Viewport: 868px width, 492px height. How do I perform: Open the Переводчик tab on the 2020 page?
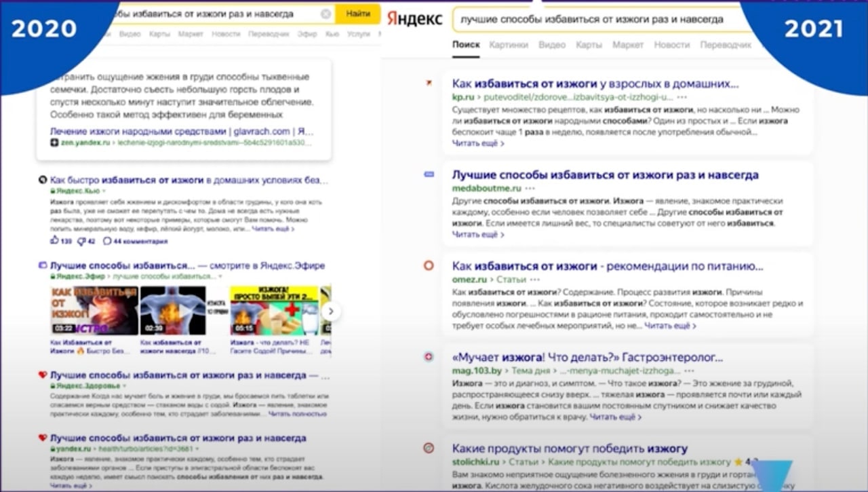pyautogui.click(x=269, y=33)
